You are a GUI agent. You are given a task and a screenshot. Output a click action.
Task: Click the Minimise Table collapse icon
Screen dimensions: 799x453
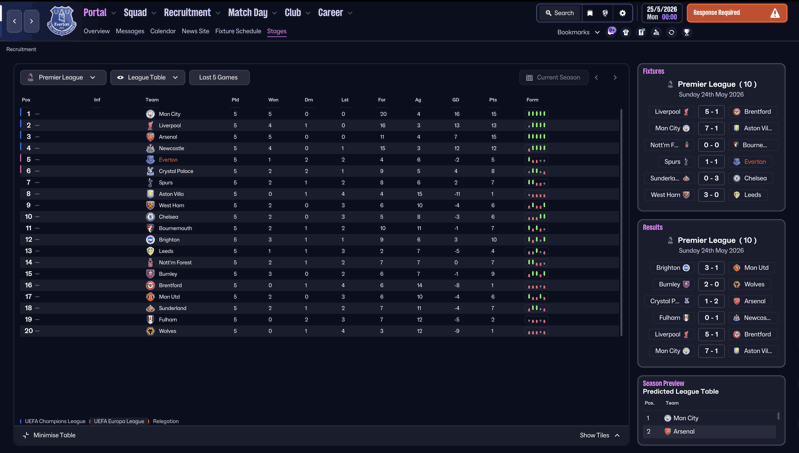pyautogui.click(x=25, y=435)
